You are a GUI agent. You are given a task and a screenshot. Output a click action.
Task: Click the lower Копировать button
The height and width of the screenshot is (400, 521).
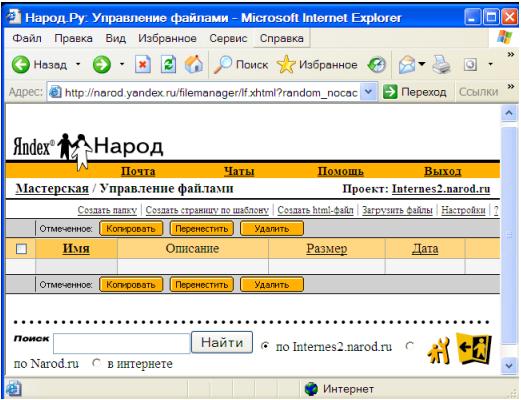point(131,285)
